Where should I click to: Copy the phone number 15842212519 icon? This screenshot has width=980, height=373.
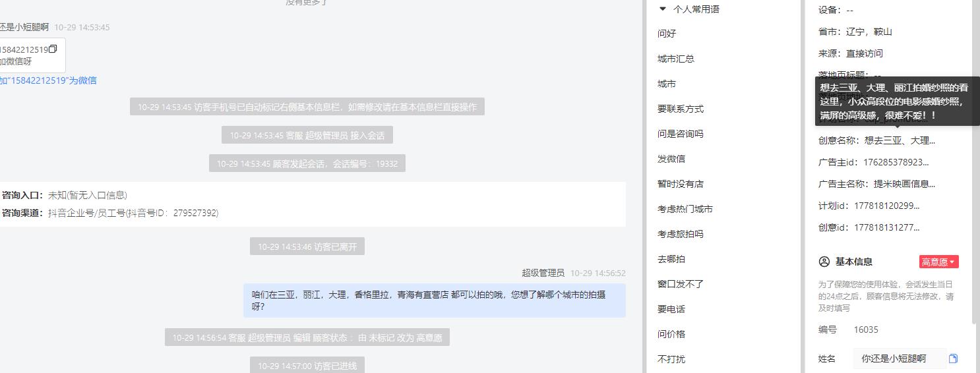click(x=53, y=49)
